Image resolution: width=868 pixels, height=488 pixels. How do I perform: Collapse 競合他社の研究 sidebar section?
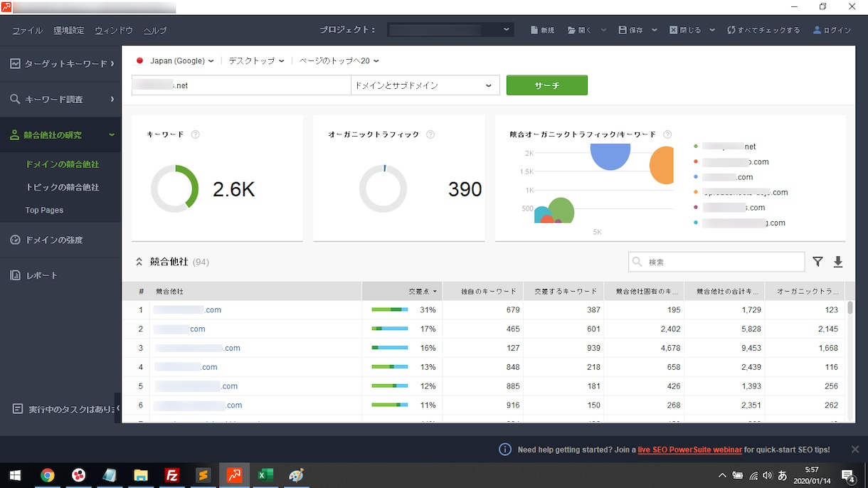(60, 134)
